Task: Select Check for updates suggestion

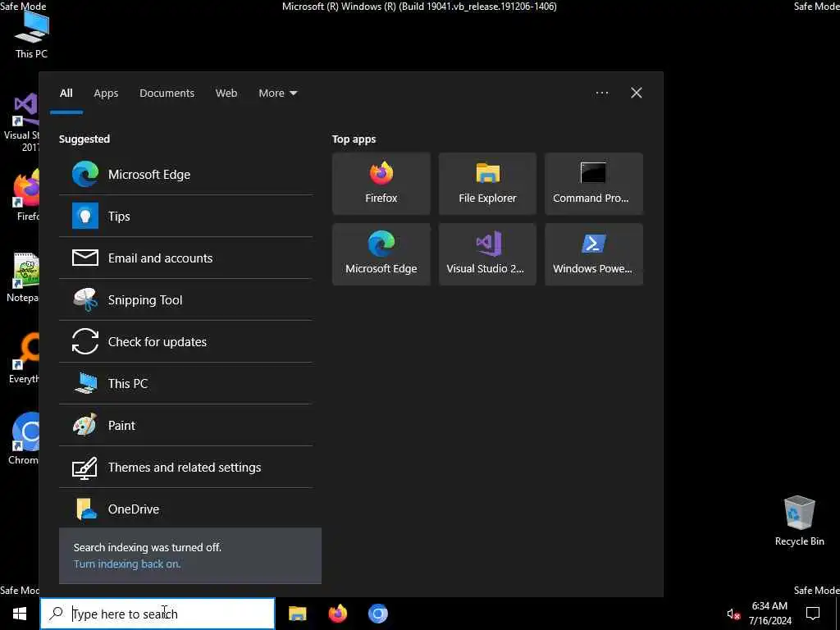Action: click(x=186, y=342)
